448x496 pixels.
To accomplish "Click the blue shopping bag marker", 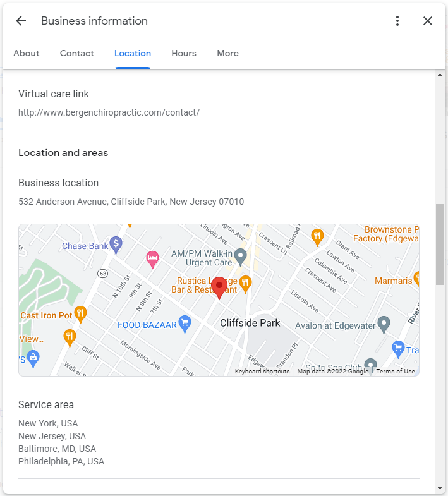I will (33, 359).
